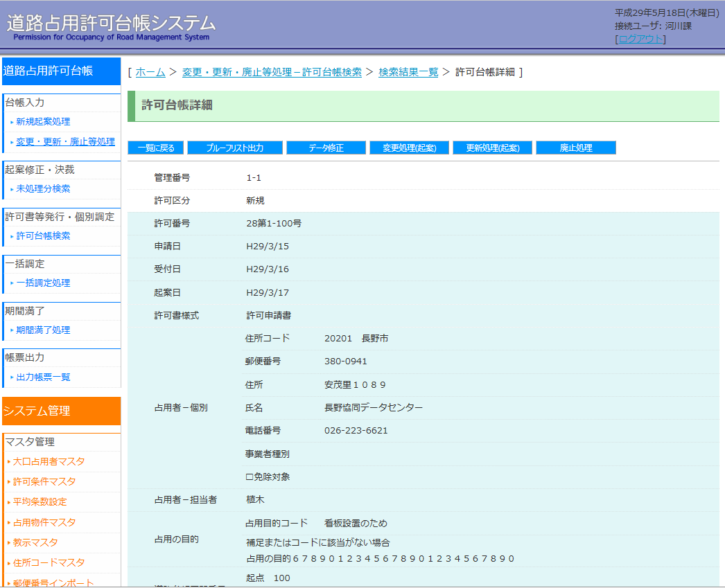Open 許可条件マスタ link
Screen dimensions: 725x588
[x=44, y=482]
